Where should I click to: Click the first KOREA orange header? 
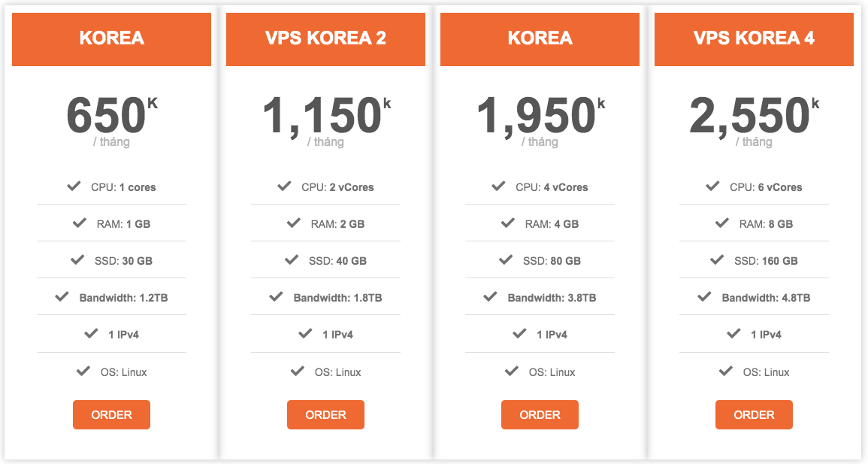point(111,39)
